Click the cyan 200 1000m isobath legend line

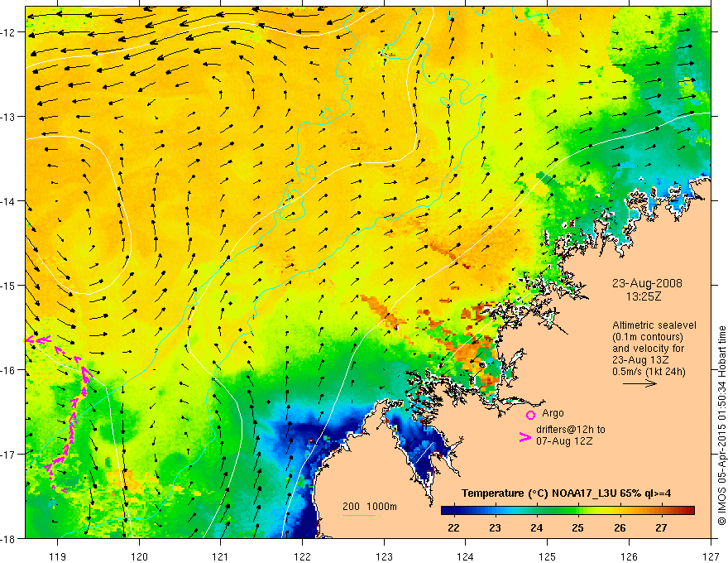(x=359, y=515)
